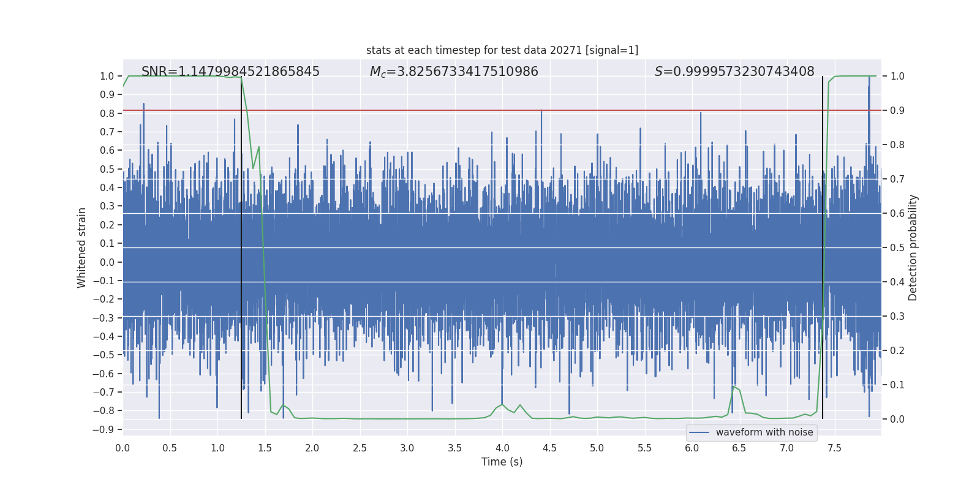Image resolution: width=980 pixels, height=490 pixels.
Task: Click tick 0.8 on the Detection probability axis
Action: pos(897,145)
